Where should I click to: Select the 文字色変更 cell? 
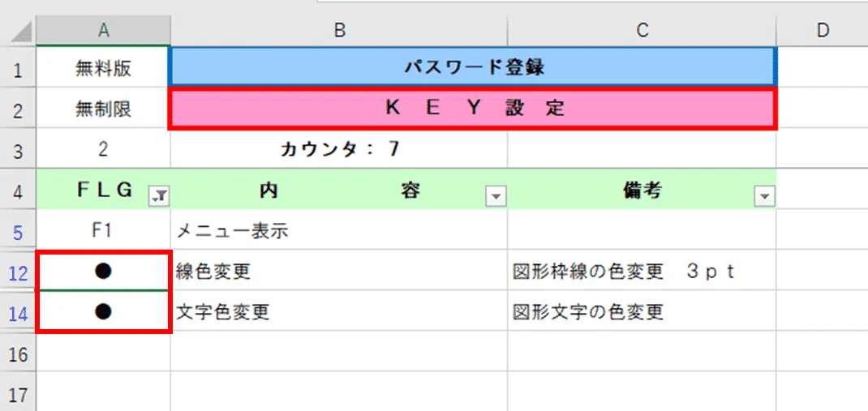339,312
